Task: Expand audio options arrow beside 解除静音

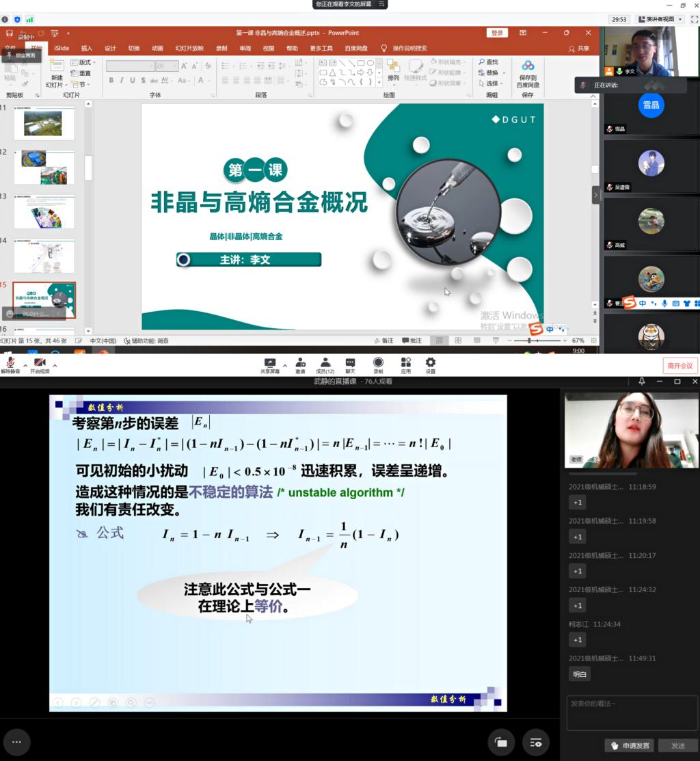Action: (25, 366)
